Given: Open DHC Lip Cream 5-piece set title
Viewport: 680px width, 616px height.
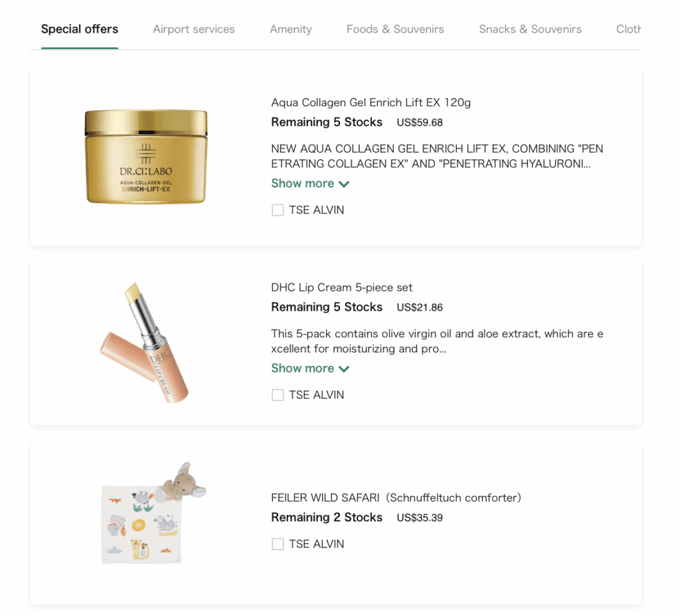Looking at the screenshot, I should pos(342,288).
